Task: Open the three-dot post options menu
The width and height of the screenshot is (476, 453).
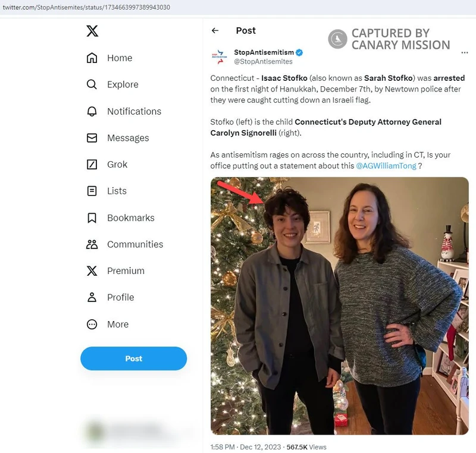Action: [x=465, y=53]
